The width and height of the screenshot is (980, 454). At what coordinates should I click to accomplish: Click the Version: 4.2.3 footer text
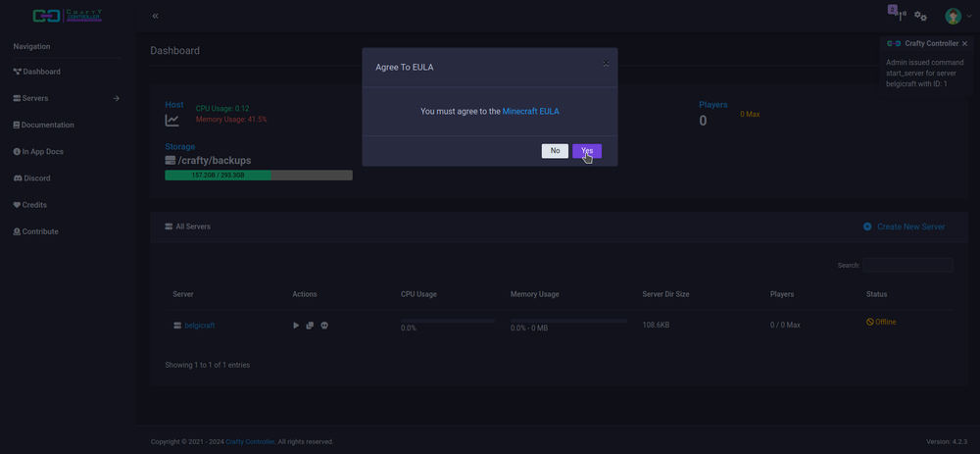tap(947, 441)
